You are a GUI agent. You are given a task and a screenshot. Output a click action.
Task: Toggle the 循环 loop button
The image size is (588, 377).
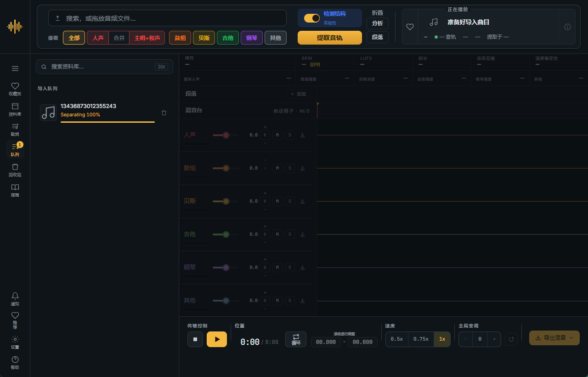point(296,339)
